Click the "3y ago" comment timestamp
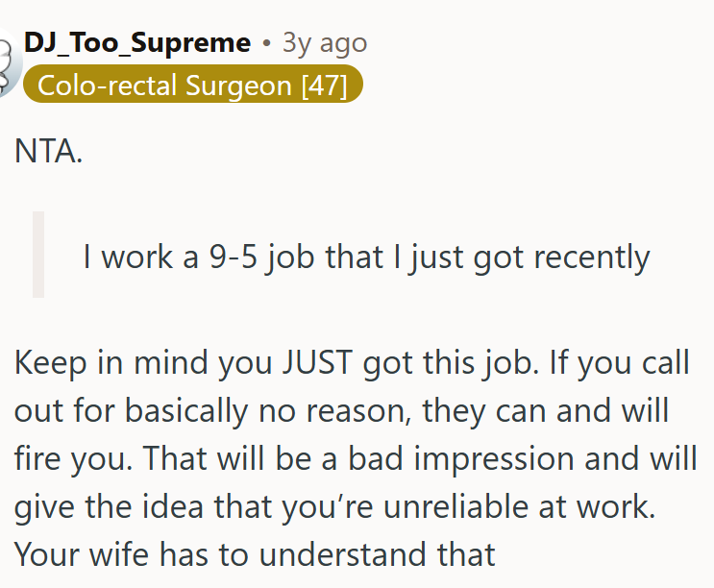This screenshot has height=588, width=714. pos(325,43)
